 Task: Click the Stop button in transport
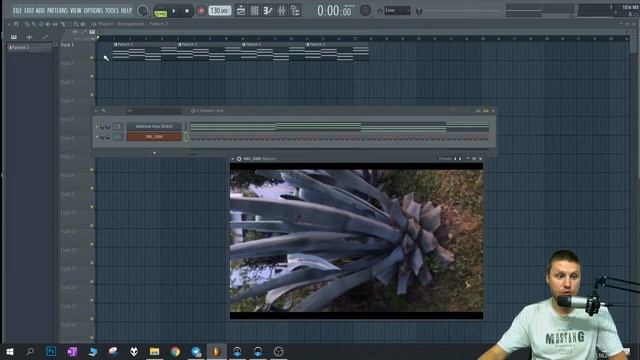[x=187, y=11]
